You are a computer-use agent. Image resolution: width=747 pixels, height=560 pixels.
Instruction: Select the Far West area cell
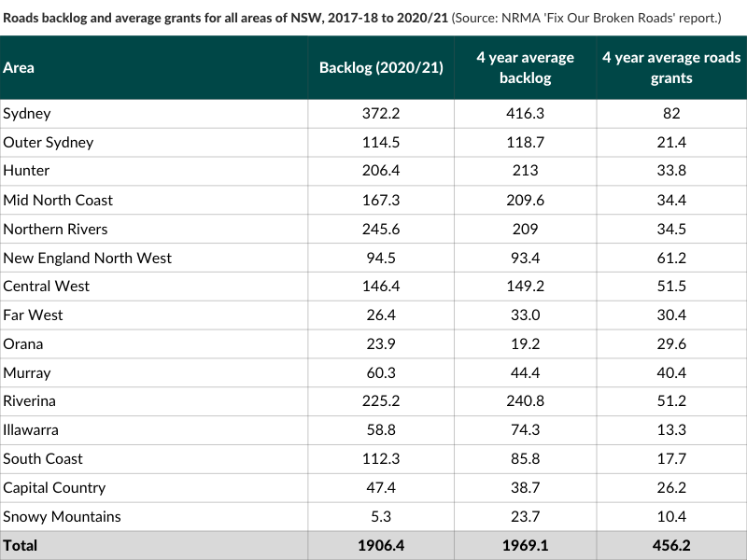coord(34,315)
